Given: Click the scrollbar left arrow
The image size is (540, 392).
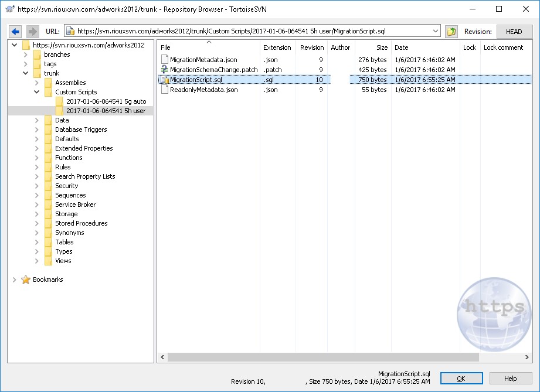Looking at the screenshot, I should click(162, 357).
